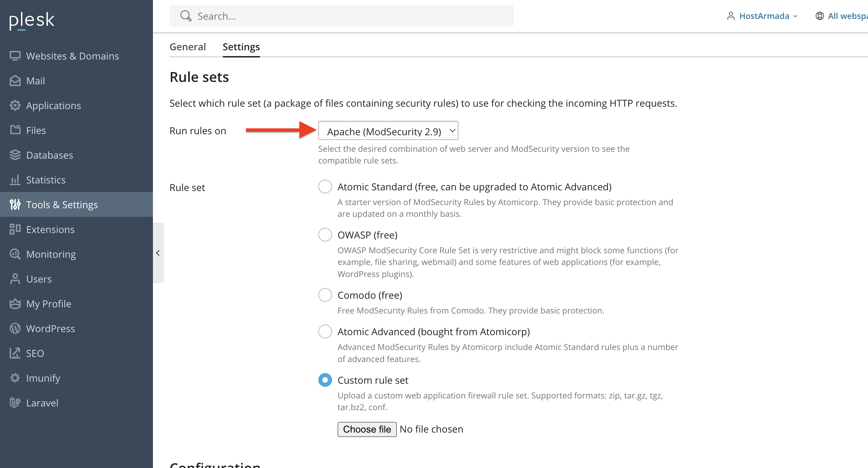The width and height of the screenshot is (868, 468).
Task: Click the Statistics bar chart icon
Action: (x=15, y=180)
